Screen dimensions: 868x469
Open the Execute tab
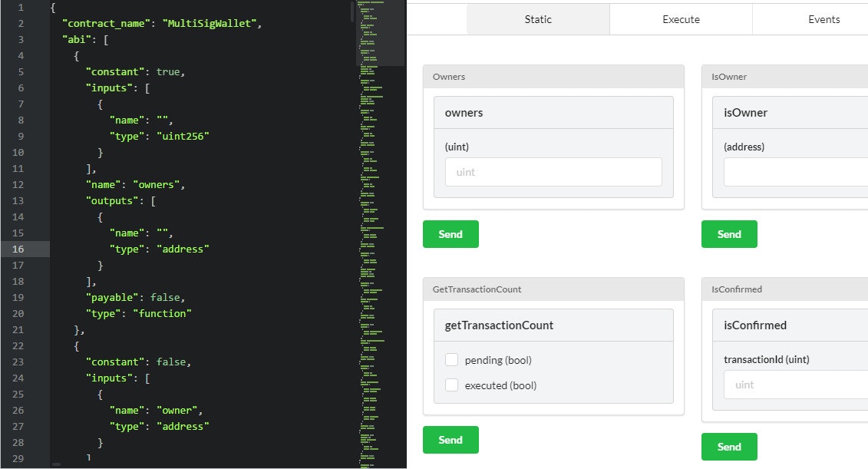681,19
